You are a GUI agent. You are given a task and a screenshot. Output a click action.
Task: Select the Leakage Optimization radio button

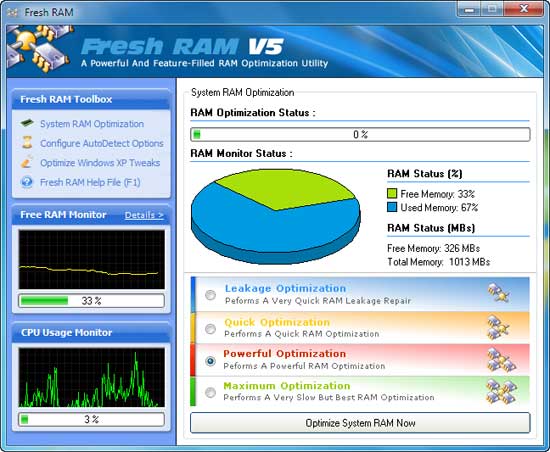210,295
